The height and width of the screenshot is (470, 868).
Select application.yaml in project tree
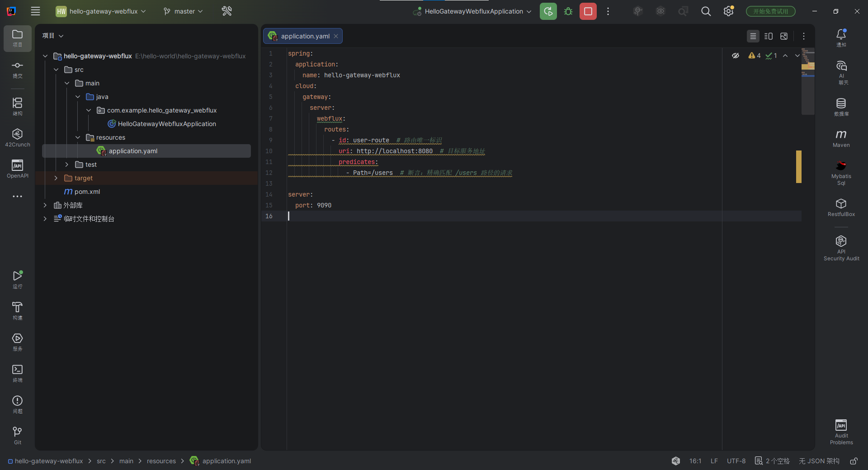[146, 151]
